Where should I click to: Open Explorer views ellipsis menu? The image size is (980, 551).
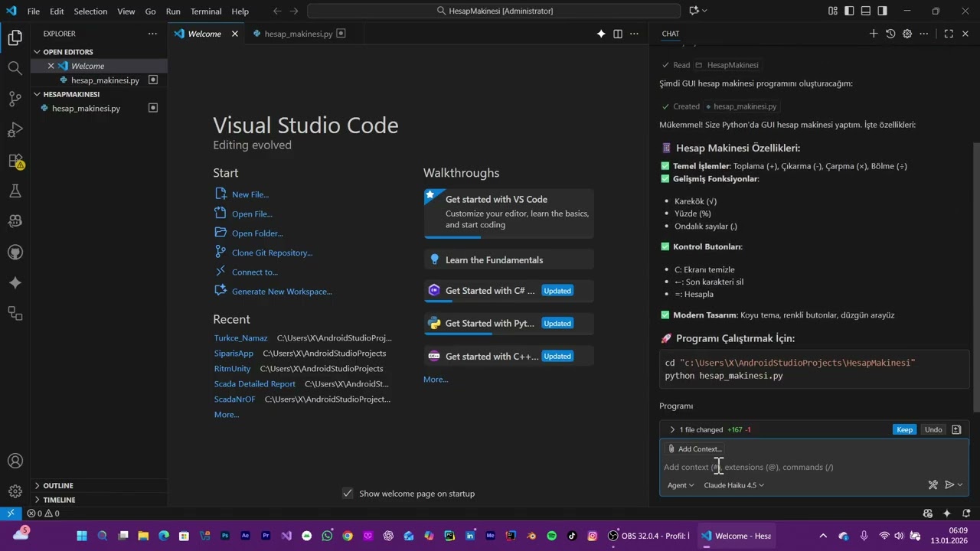[x=152, y=34]
